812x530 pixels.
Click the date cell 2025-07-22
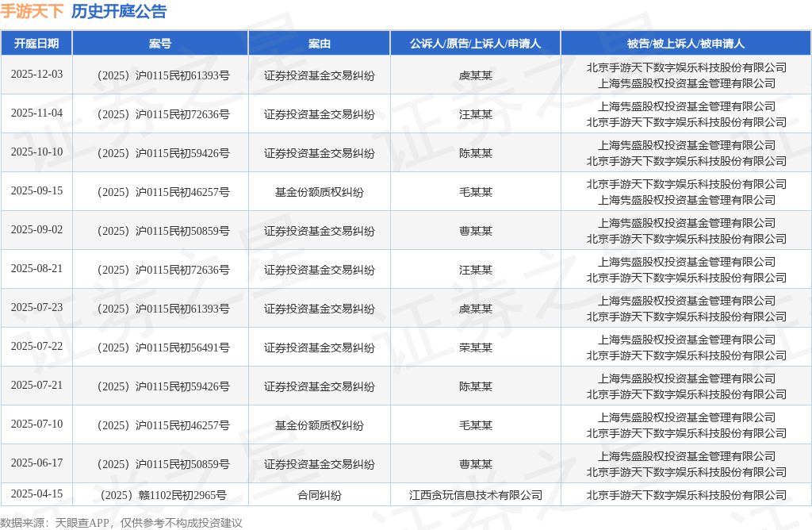[x=36, y=346]
